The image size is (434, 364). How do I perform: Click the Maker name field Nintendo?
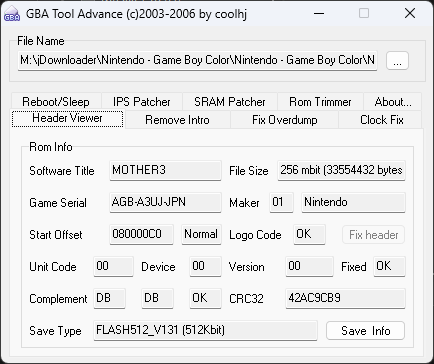pos(353,202)
